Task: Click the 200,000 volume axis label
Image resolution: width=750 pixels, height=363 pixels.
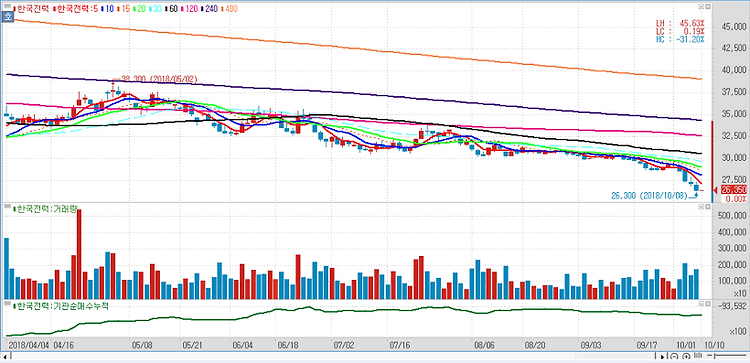Action: [x=731, y=264]
